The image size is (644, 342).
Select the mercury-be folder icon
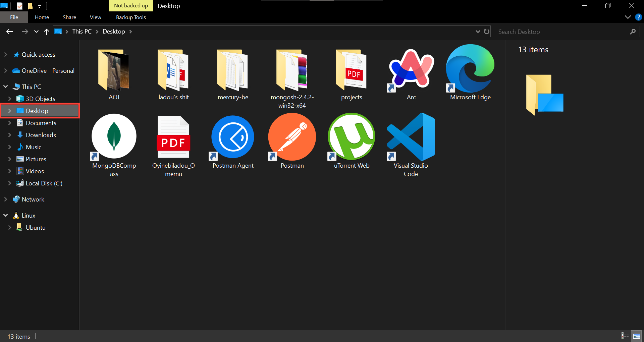[233, 70]
